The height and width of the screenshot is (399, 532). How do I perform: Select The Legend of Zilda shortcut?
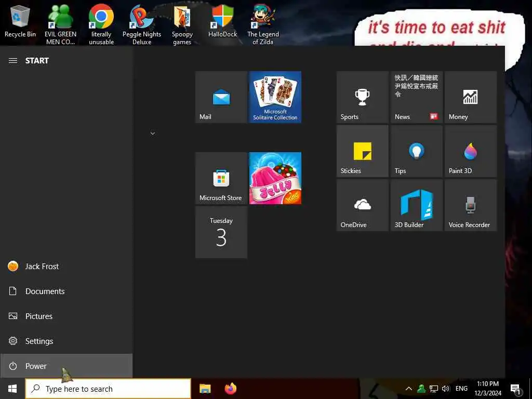[x=263, y=24]
